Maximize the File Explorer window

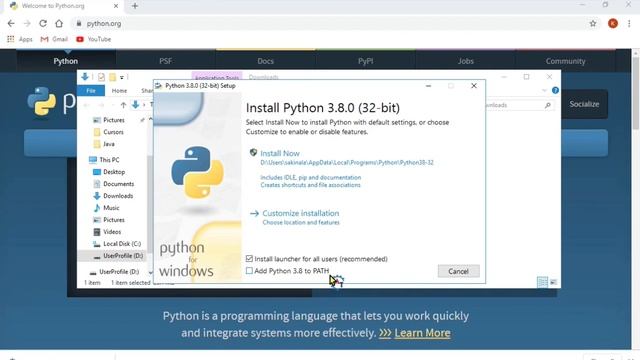527,77
